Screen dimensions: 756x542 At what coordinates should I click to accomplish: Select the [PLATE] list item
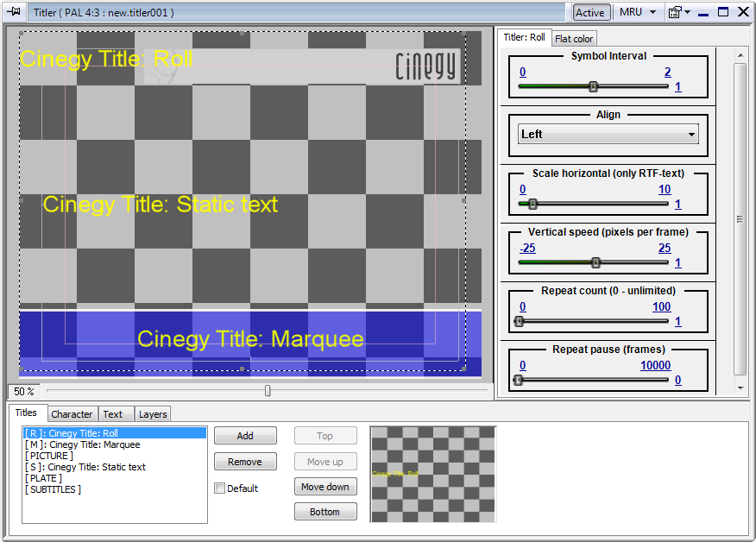(x=115, y=478)
